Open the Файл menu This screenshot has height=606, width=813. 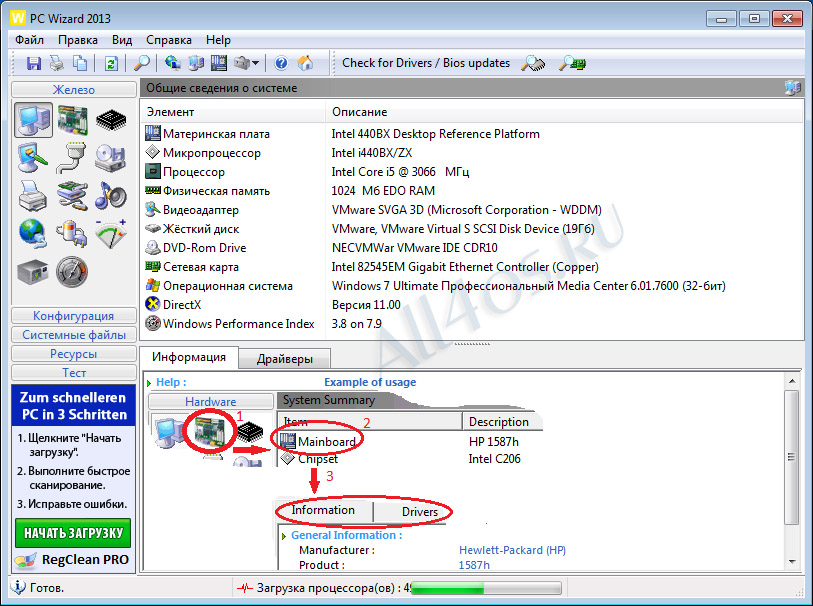coord(29,40)
